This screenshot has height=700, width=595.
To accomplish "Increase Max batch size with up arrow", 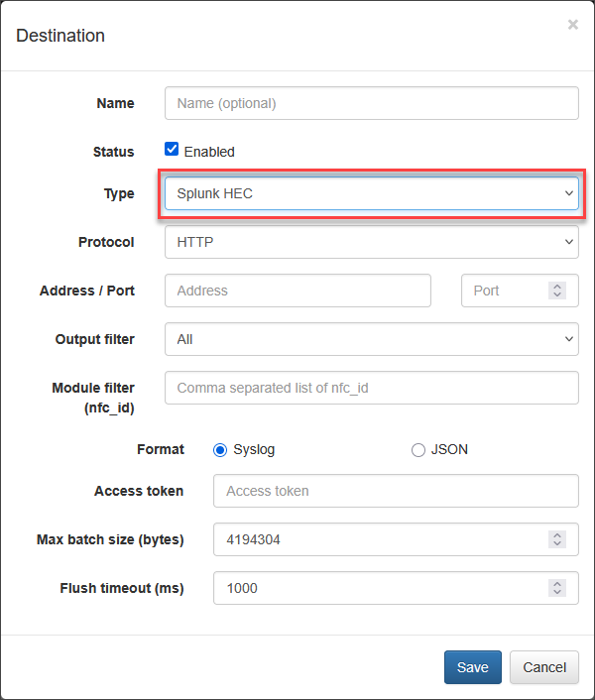I will (557, 535).
